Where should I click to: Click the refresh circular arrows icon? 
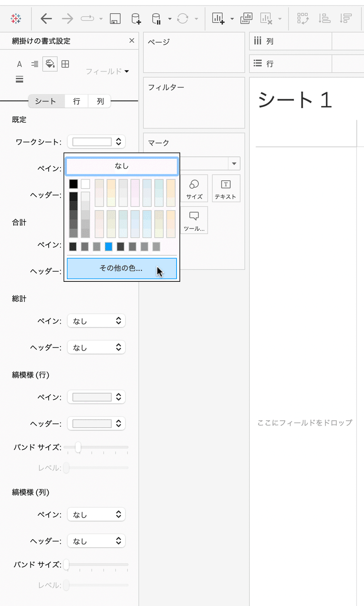tap(182, 18)
